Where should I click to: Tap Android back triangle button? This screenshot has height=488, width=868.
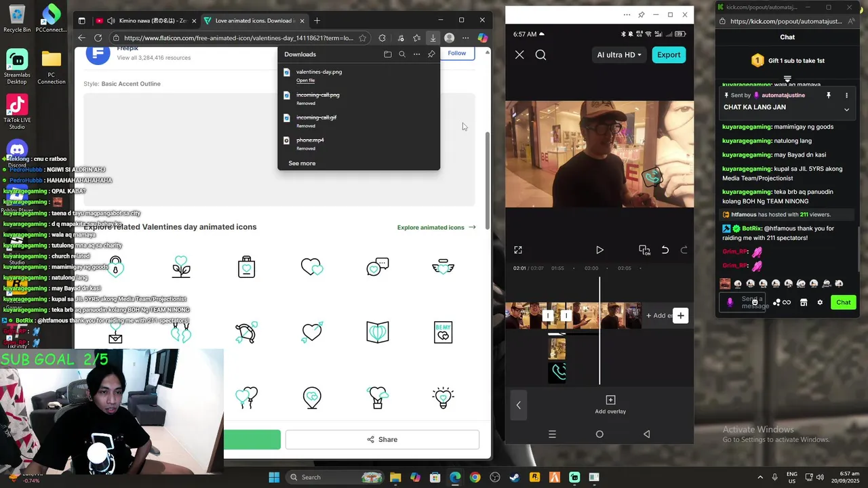click(646, 434)
